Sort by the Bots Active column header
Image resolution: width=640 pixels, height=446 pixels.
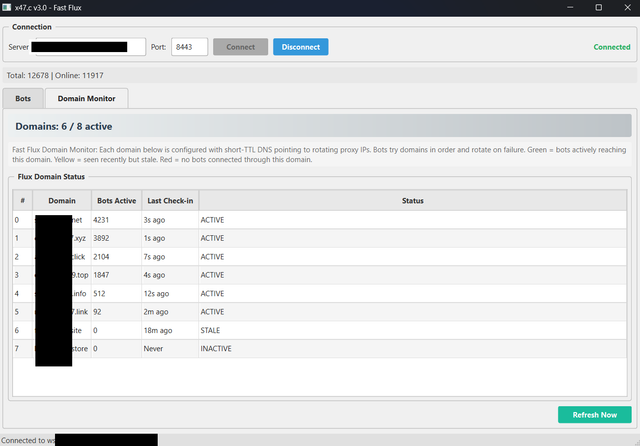point(116,200)
